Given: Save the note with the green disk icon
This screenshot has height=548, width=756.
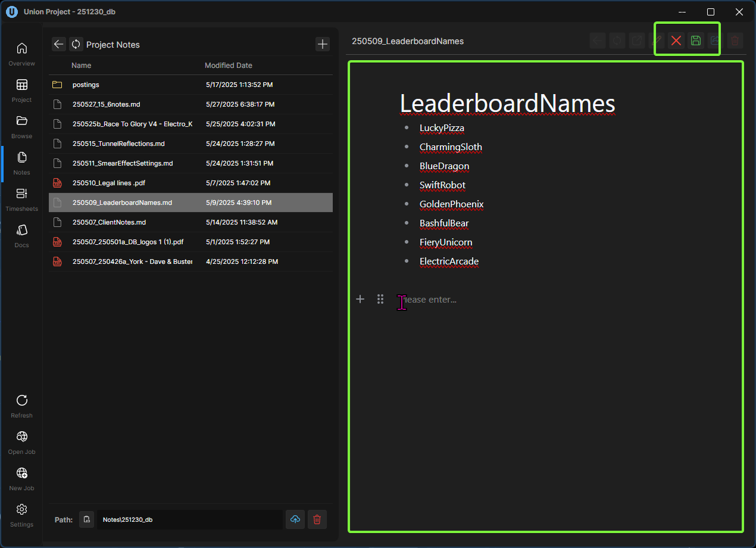Looking at the screenshot, I should click(695, 41).
